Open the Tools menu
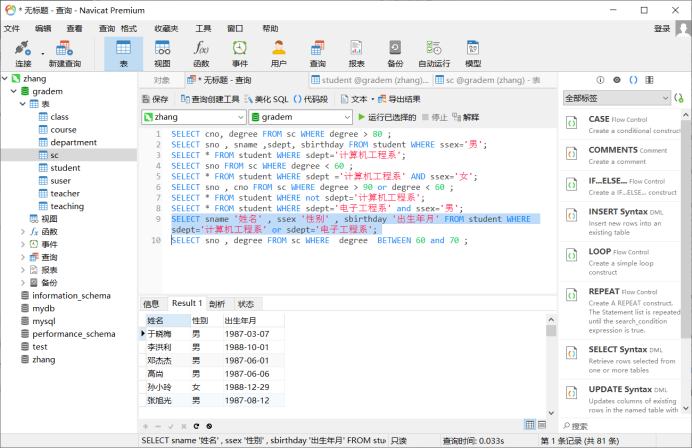 pos(203,29)
